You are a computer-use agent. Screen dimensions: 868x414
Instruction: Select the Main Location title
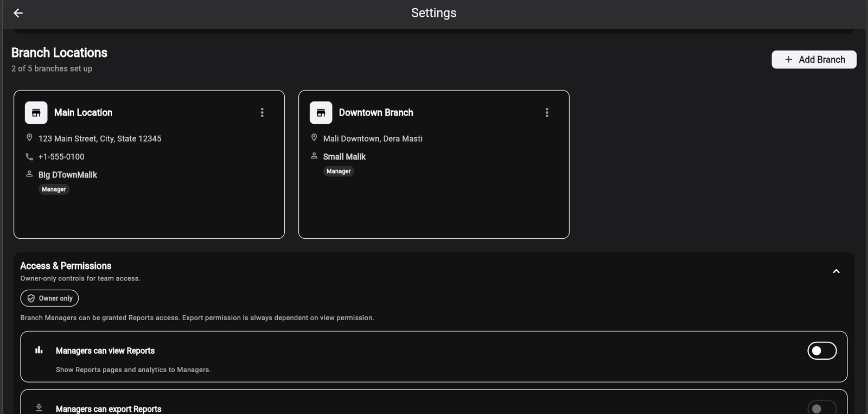(83, 113)
